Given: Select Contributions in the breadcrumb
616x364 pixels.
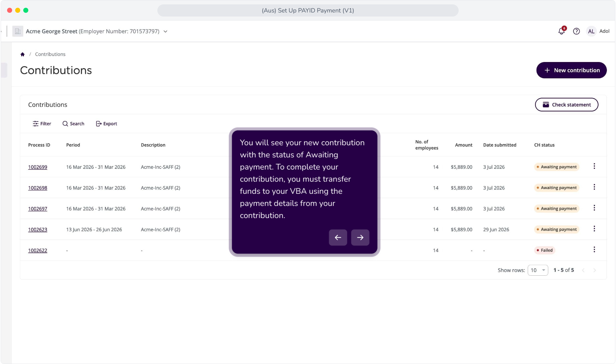Looking at the screenshot, I should (50, 54).
